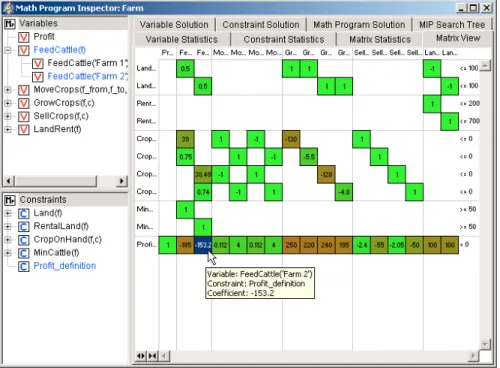Select FeedCattle('Farm 1') in the tree

pos(88,63)
